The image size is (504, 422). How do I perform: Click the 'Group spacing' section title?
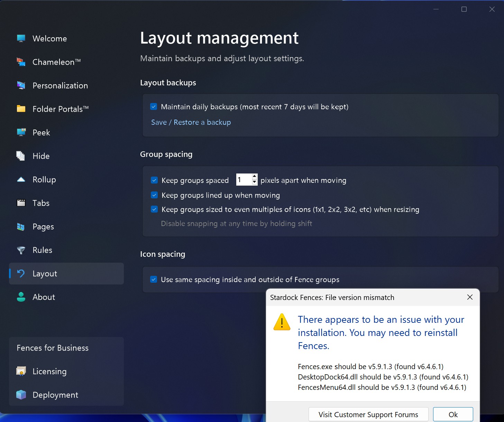pos(166,154)
